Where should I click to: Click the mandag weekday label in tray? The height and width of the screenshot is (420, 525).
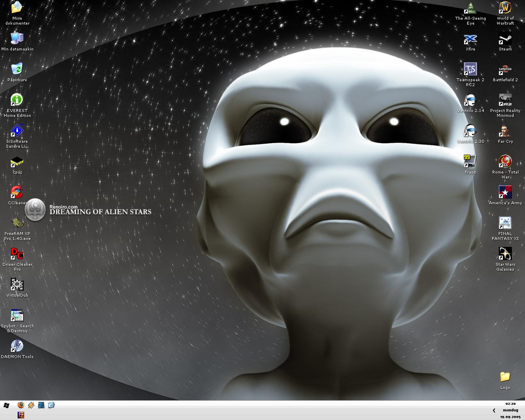pyautogui.click(x=510, y=410)
